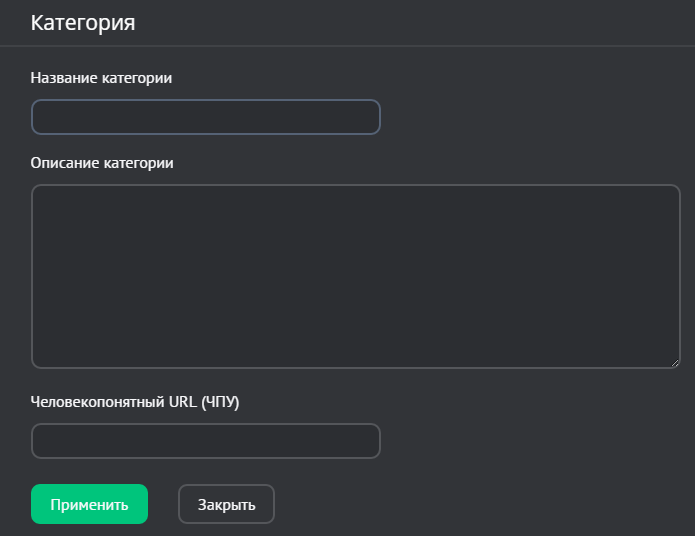Click the Применить button
This screenshot has height=536, width=695.
pyautogui.click(x=89, y=504)
